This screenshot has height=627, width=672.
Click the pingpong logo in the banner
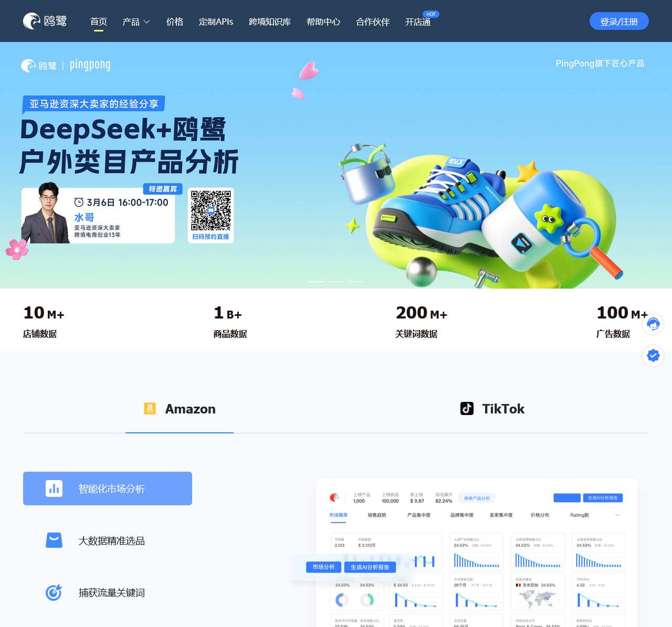[90, 65]
